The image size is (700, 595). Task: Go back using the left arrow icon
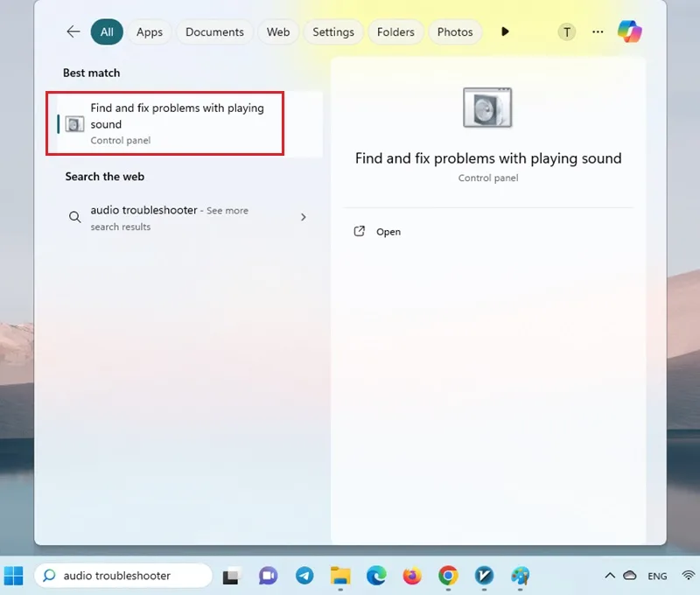click(73, 31)
